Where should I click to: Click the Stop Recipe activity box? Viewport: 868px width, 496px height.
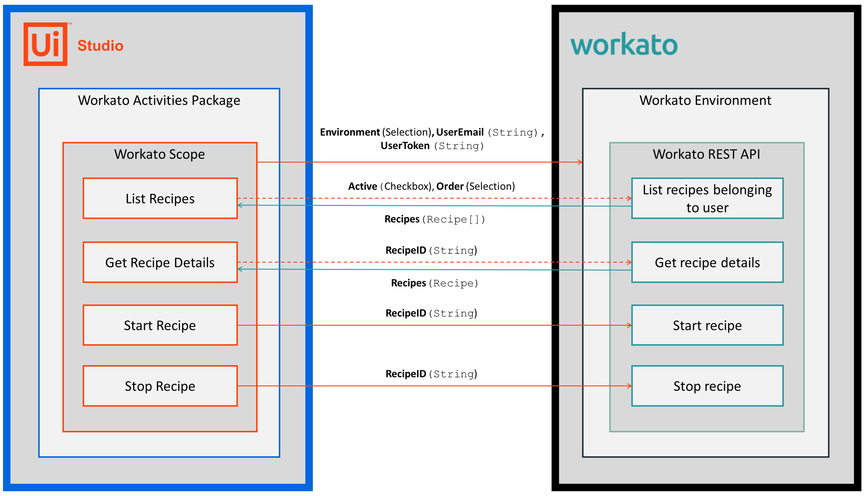pos(160,386)
